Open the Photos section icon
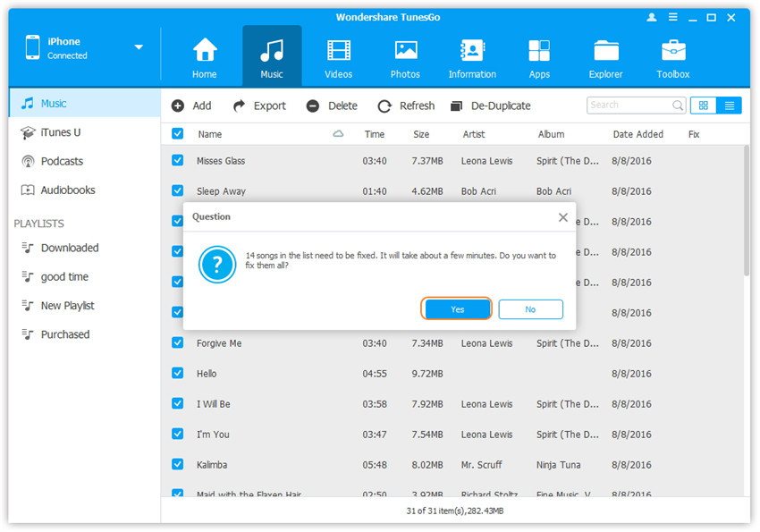This screenshot has width=760, height=532. tap(405, 51)
